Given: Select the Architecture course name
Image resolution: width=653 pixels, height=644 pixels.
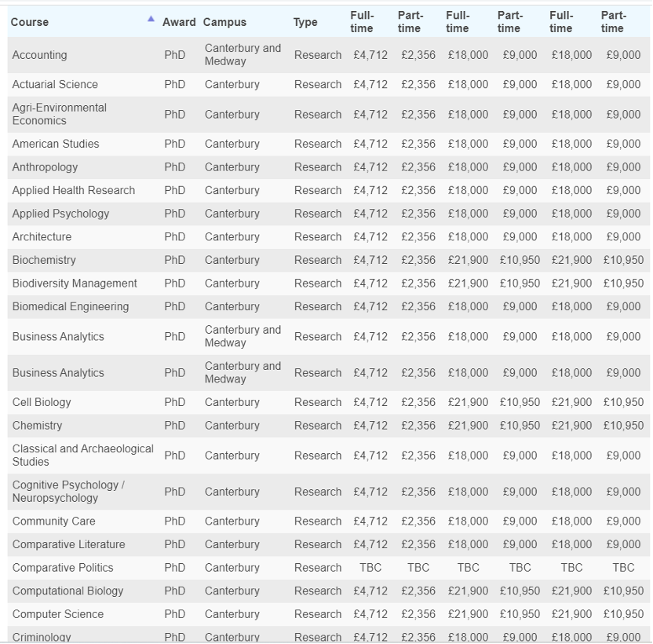Looking at the screenshot, I should tap(42, 236).
